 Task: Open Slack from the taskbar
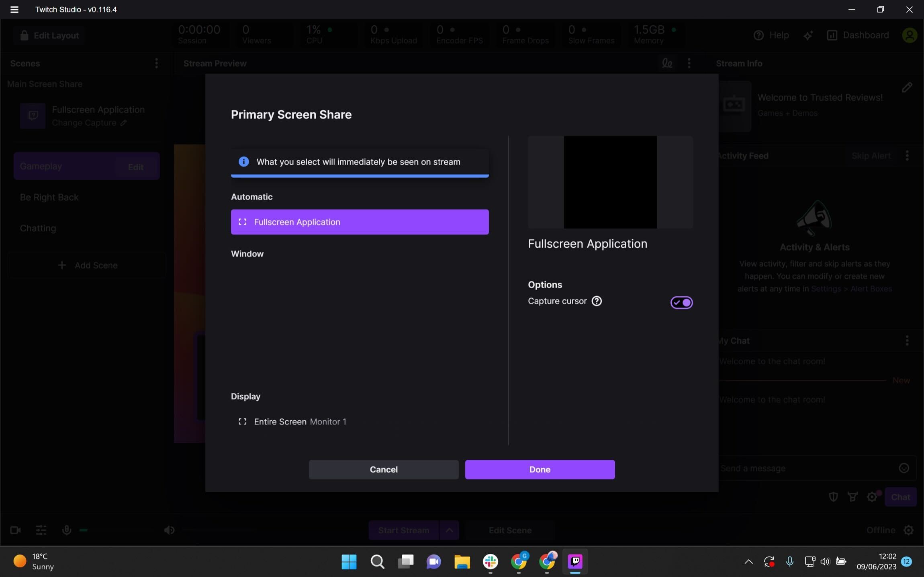[490, 561]
